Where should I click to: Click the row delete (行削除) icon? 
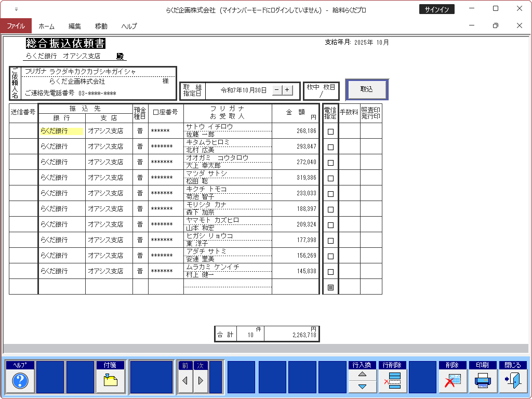pyautogui.click(x=393, y=381)
